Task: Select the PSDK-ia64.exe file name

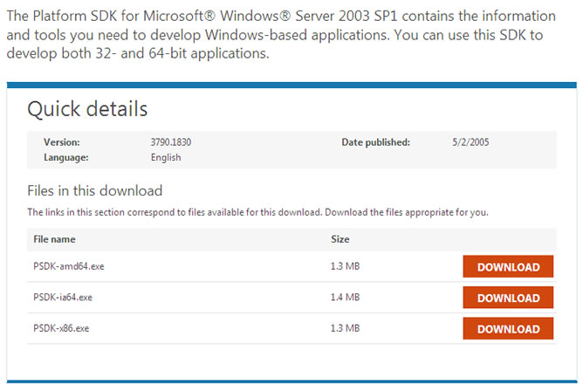Action: [63, 297]
